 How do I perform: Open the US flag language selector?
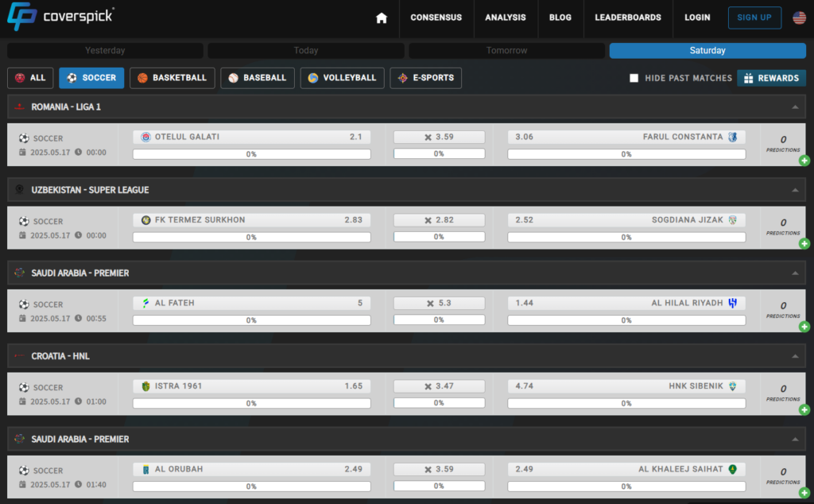(800, 17)
